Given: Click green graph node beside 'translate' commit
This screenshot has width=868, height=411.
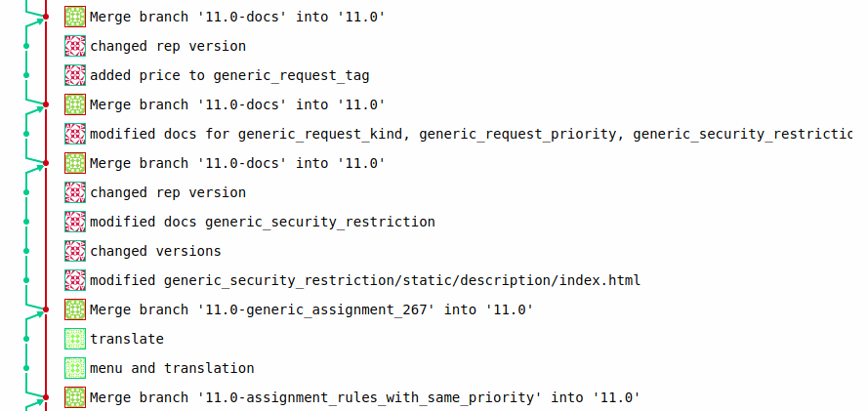Looking at the screenshot, I should click(26, 339).
